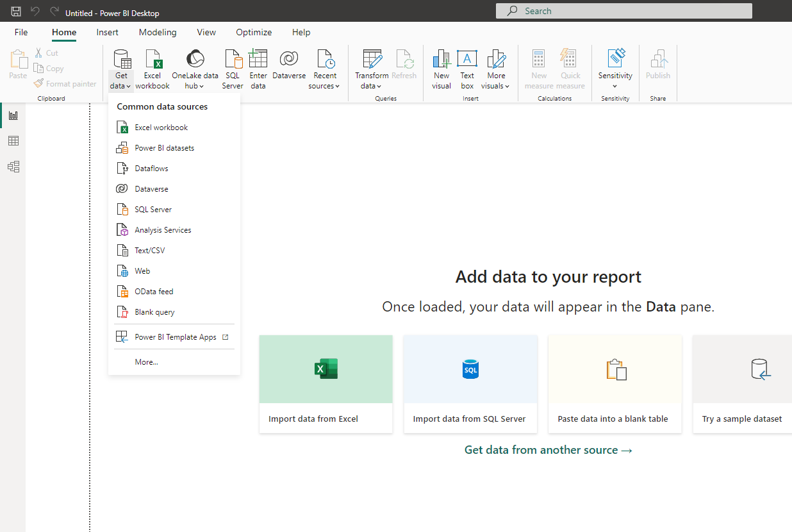Click the Get data ribbon icon
The image size is (792, 532).
122,60
